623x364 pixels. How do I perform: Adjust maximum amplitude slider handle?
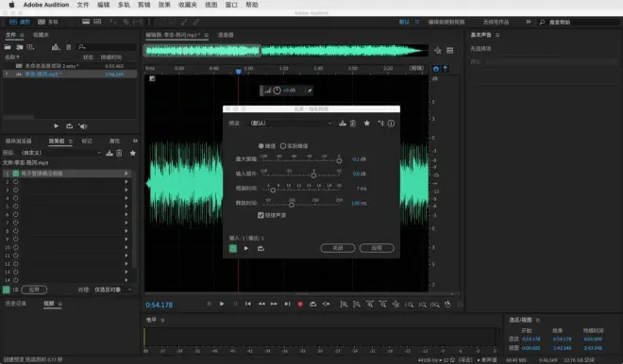click(x=339, y=160)
